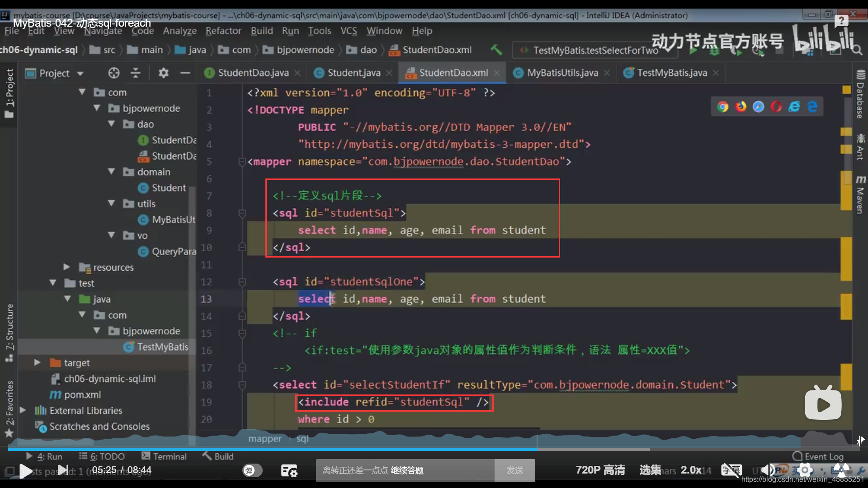Expand the target folder

point(38,362)
